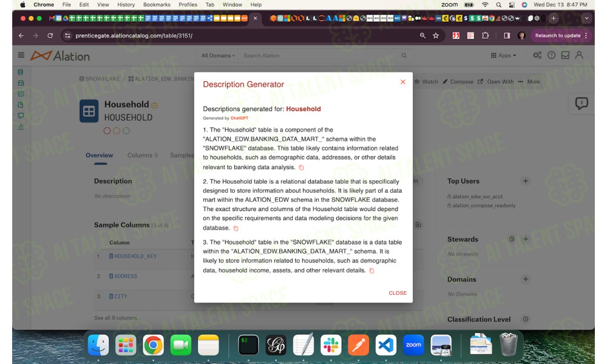Open the second left sidebar icon below data sources
607x364 pixels.
point(21,83)
